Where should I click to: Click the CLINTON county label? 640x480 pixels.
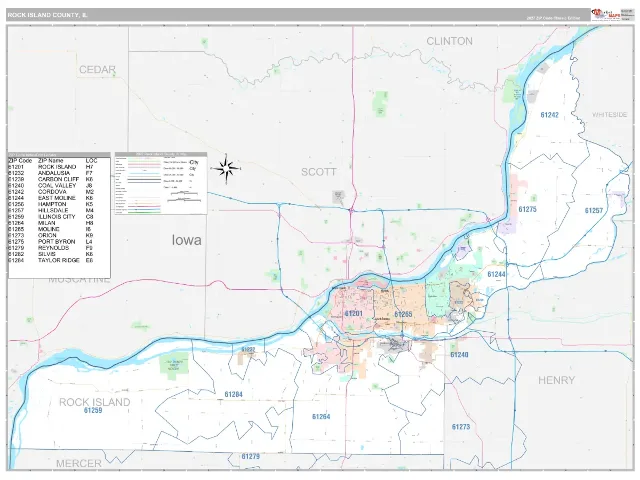click(449, 41)
